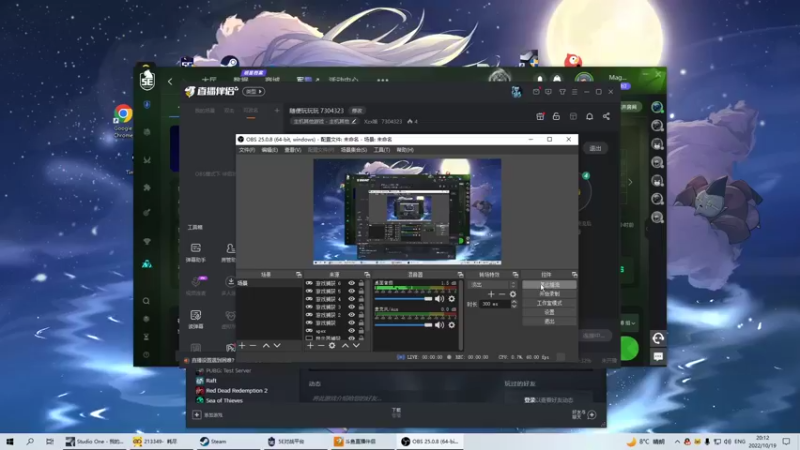
Task: Undock the Sources panel via its header icon
Action: coord(366,274)
